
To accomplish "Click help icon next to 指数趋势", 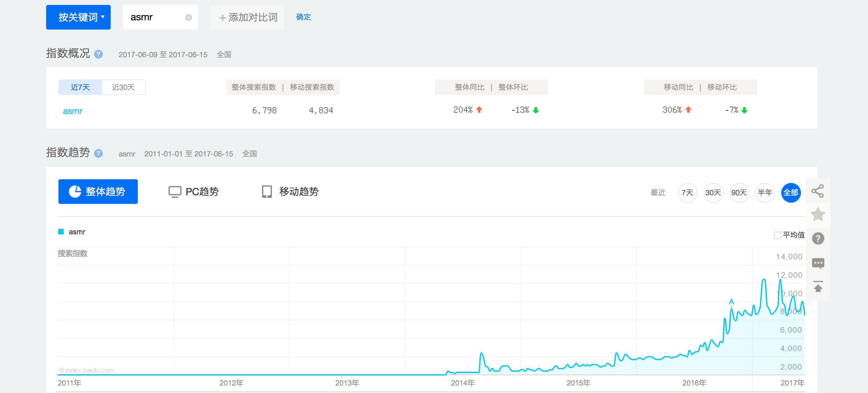I will coord(98,153).
